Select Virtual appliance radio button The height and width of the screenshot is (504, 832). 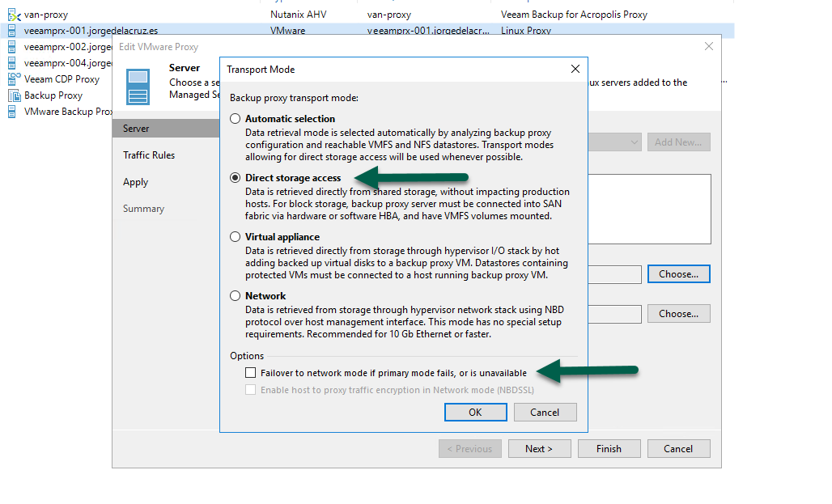click(235, 236)
